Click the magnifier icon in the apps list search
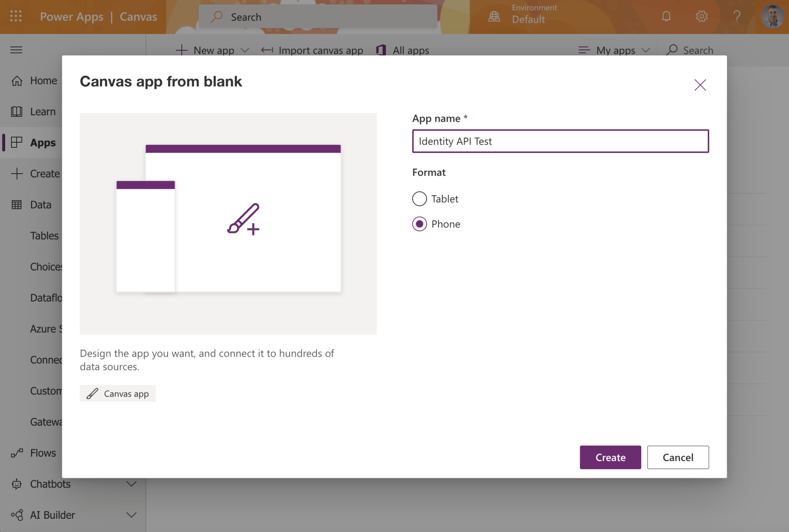The width and height of the screenshot is (789, 532). click(x=672, y=50)
